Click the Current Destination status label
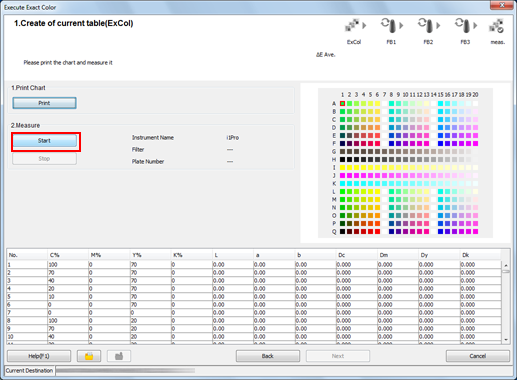Screen dimensions: 517x380 click(x=29, y=371)
